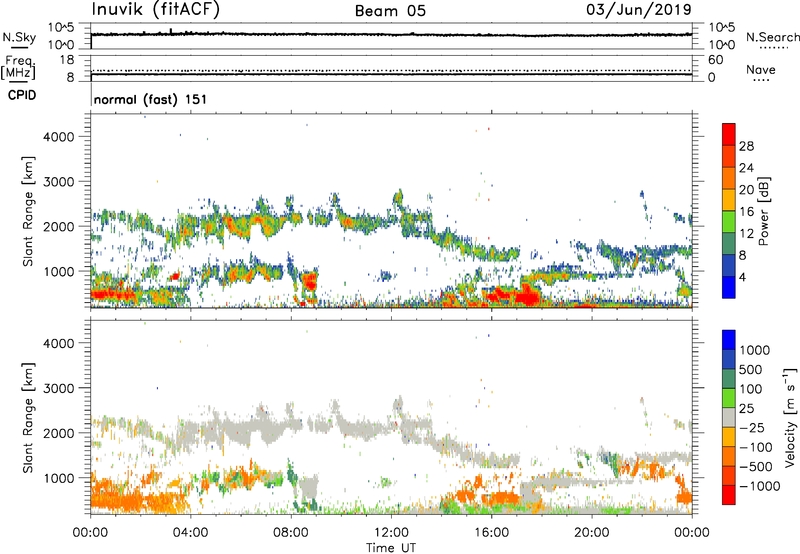
Task: Click the "18" frequency axis tick
Action: tap(67, 60)
